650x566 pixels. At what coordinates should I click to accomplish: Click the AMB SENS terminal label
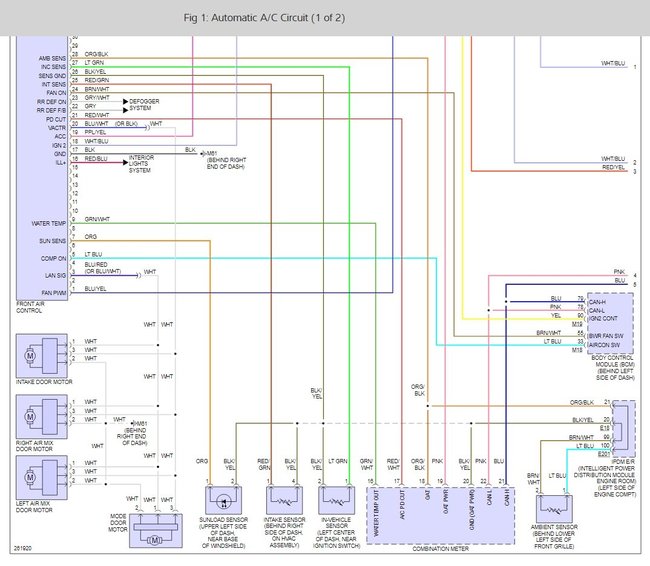(52, 58)
